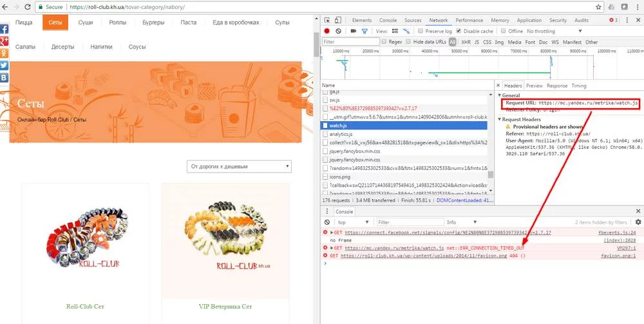Enable Offline checkbox

(x=503, y=31)
